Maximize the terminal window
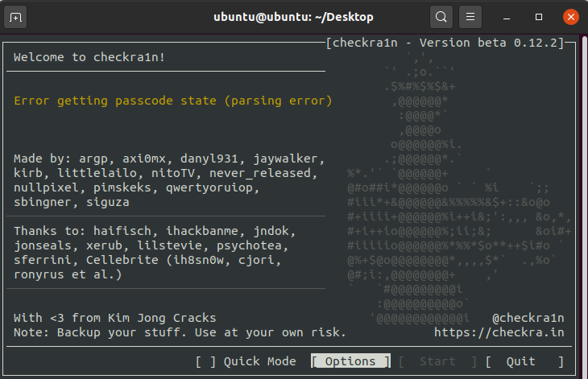Viewport: 588px width, 379px height. tap(539, 17)
